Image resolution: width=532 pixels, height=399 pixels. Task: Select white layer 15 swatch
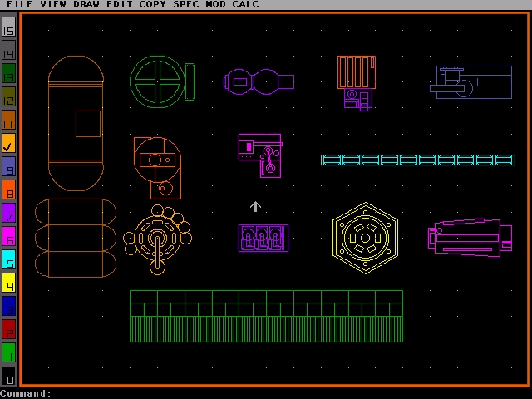click(x=8, y=27)
